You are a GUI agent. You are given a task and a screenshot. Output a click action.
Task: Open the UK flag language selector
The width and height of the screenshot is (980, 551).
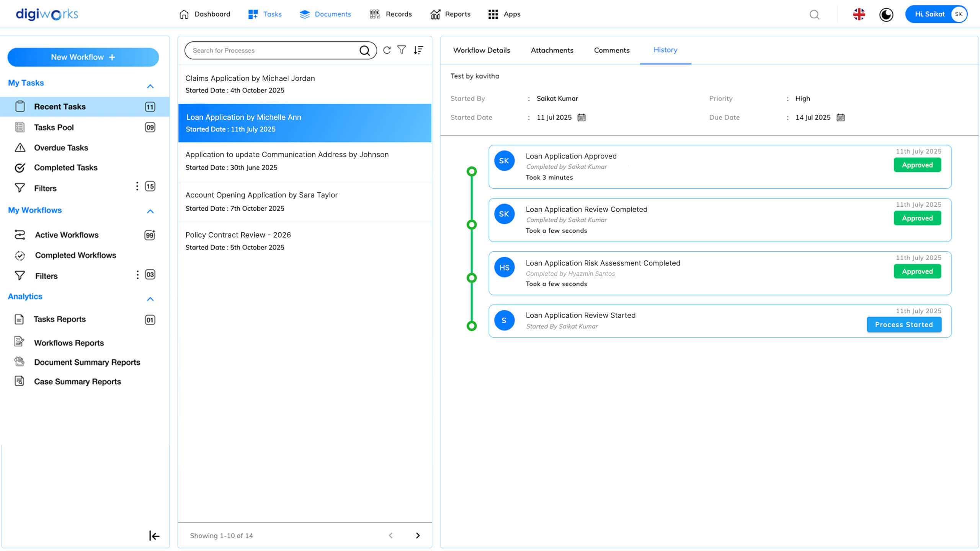tap(859, 15)
